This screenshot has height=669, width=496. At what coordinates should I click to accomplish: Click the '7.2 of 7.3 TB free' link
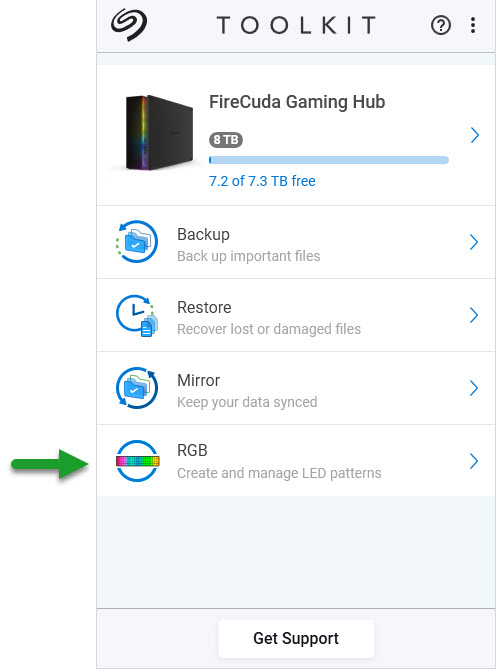(262, 181)
